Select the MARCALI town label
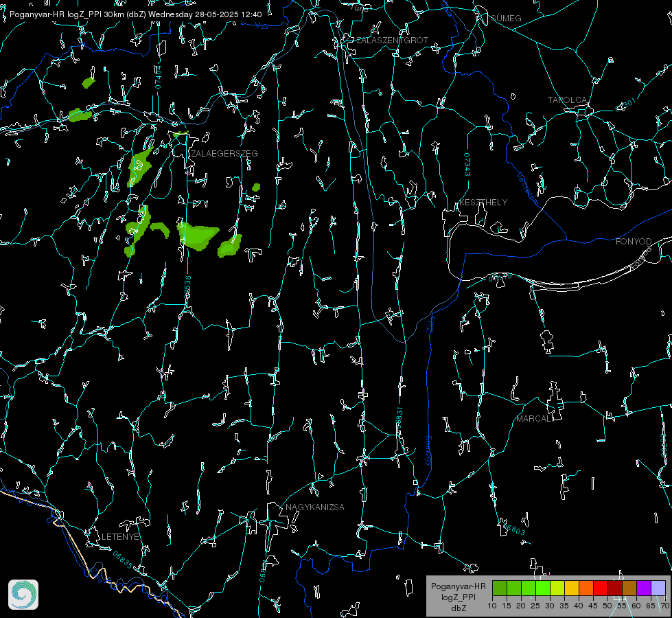 [534, 419]
